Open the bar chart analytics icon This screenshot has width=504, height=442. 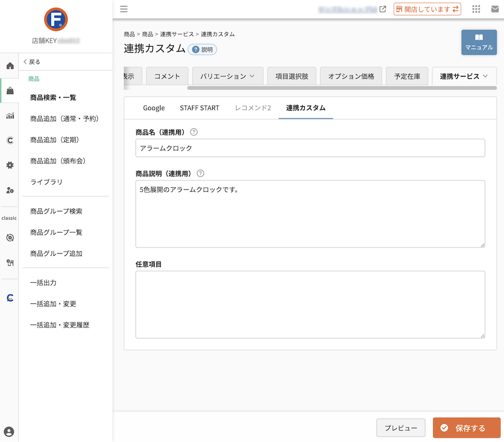(10, 116)
